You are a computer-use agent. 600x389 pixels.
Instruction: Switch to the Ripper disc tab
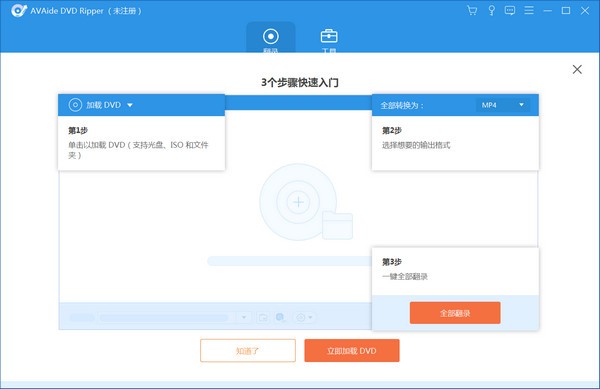coord(271,37)
